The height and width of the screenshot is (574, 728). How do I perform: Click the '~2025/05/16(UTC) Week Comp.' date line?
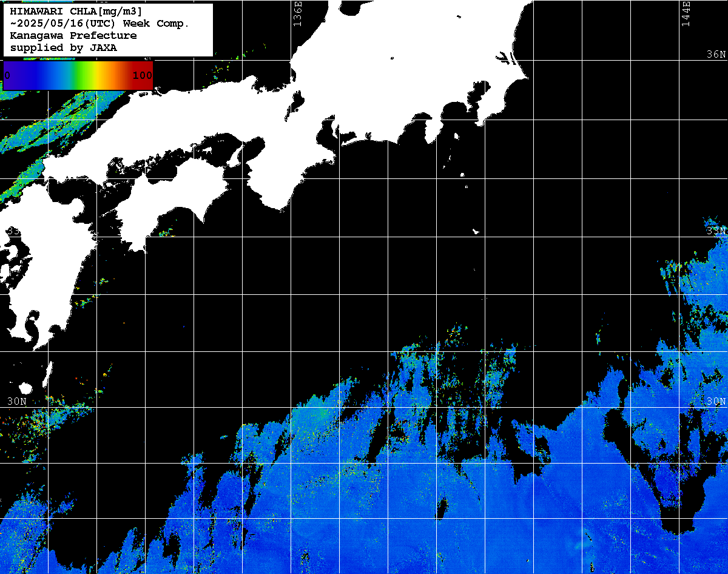tap(99, 24)
